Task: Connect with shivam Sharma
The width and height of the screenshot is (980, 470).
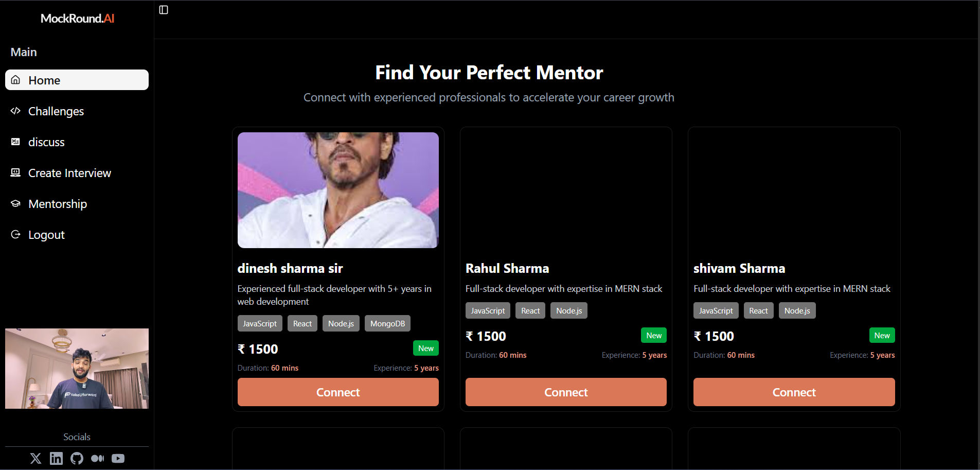Action: coord(794,392)
